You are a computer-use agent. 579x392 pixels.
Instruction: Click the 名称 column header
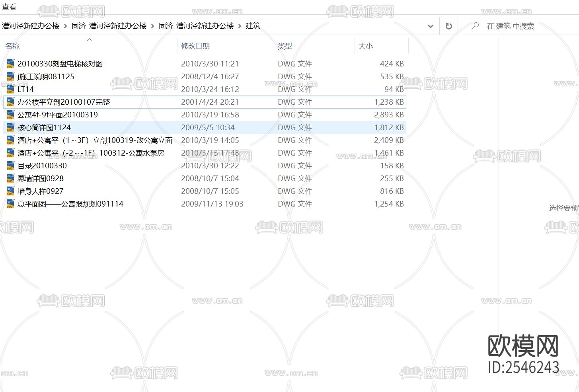[12, 46]
